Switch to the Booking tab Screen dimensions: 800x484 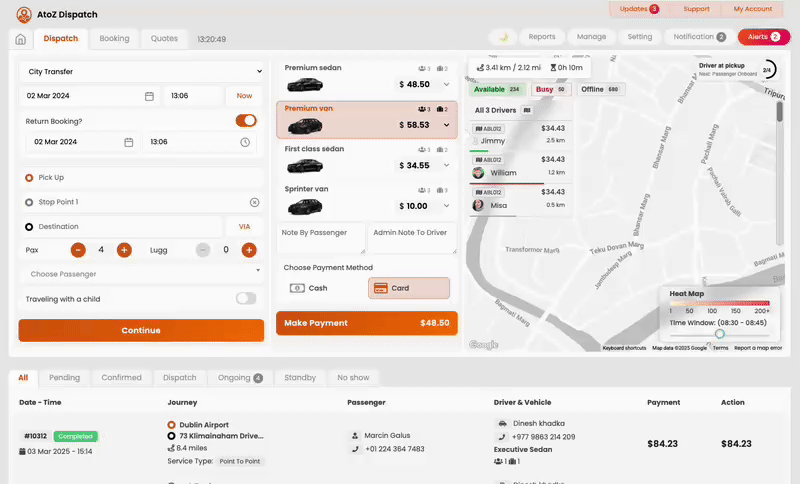pyautogui.click(x=114, y=39)
